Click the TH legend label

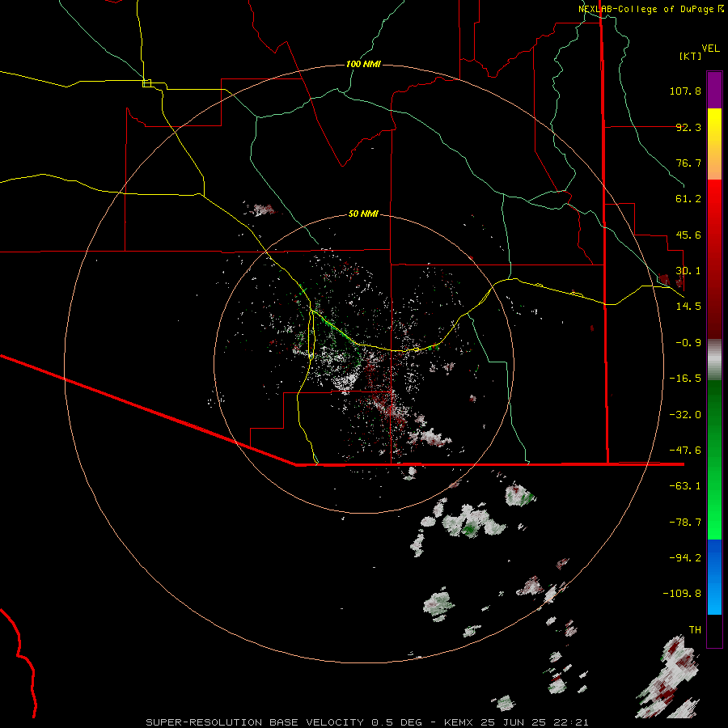tap(695, 630)
